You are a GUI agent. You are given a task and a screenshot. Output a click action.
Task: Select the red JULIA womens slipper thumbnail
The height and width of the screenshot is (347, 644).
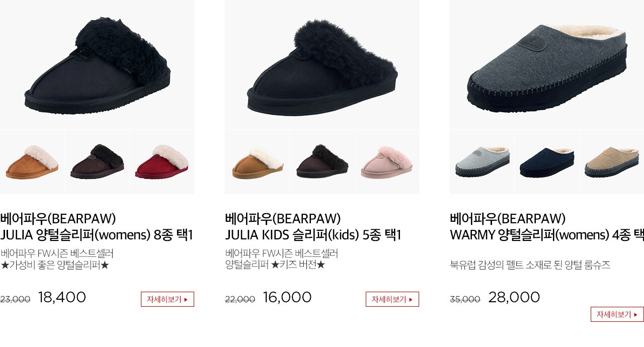162,162
